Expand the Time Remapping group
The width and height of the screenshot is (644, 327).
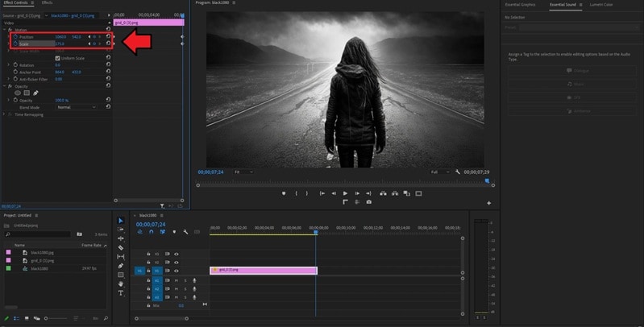click(x=5, y=114)
